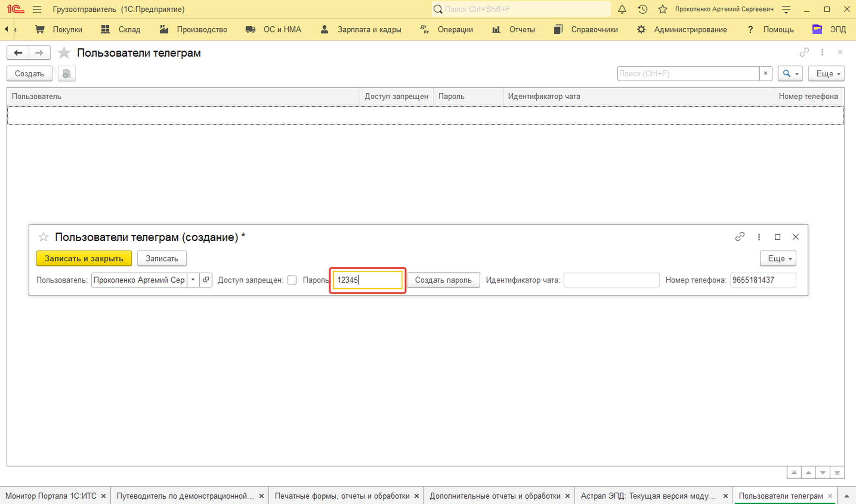Image resolution: width=856 pixels, height=504 pixels.
Task: Open Еще menu in list toolbar
Action: pos(826,74)
